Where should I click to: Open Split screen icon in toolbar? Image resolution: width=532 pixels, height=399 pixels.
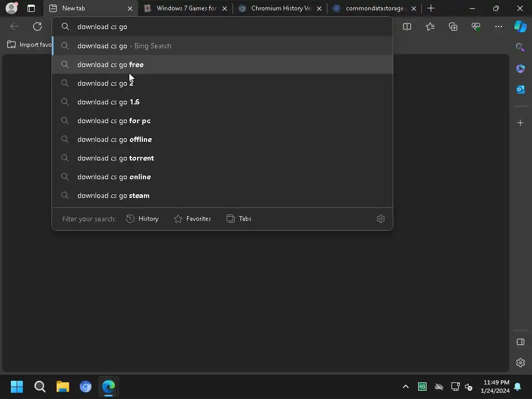(407, 26)
